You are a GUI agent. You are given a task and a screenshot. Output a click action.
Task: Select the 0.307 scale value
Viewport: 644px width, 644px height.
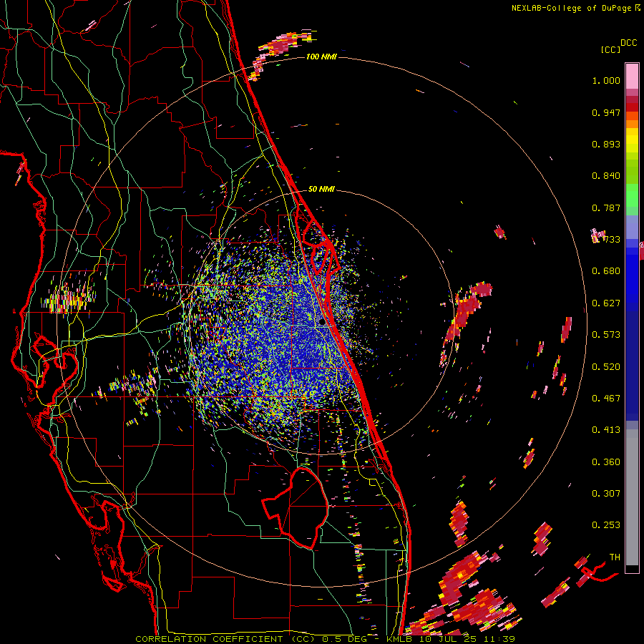point(606,494)
